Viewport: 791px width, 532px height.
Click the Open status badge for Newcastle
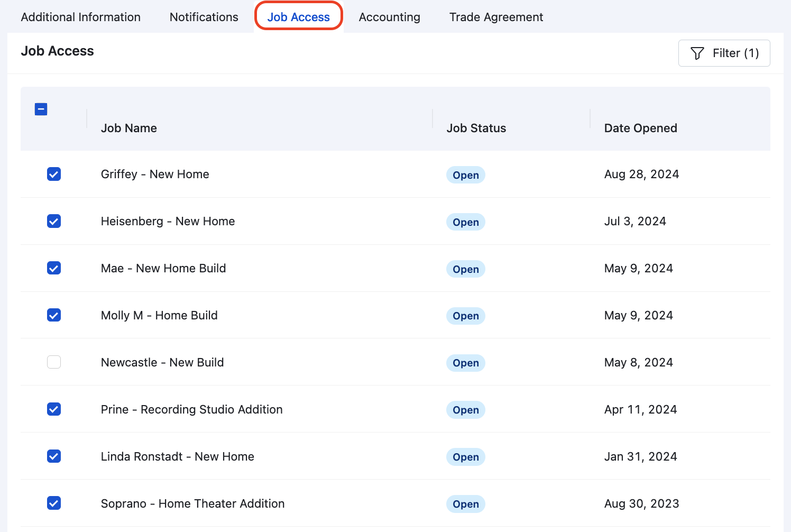pos(466,363)
